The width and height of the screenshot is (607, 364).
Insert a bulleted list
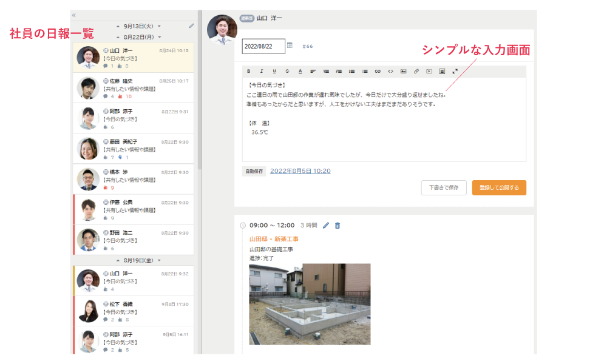352,71
